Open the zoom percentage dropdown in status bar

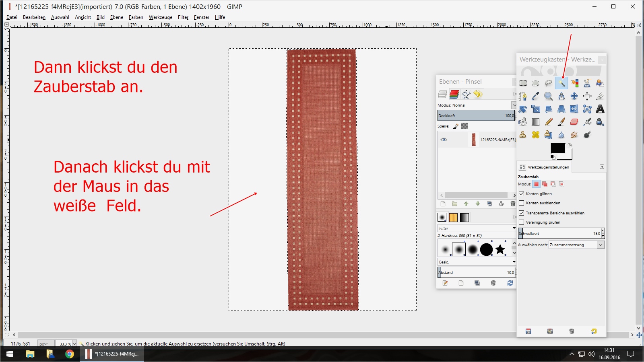pos(74,344)
